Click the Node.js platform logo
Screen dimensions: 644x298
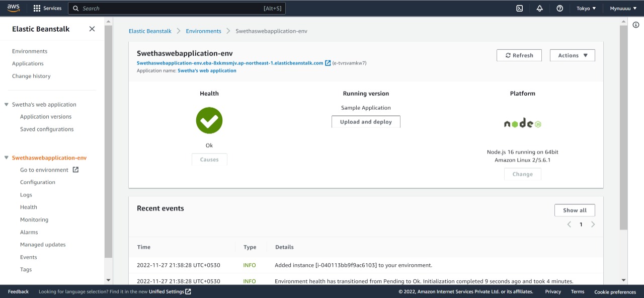[523, 123]
